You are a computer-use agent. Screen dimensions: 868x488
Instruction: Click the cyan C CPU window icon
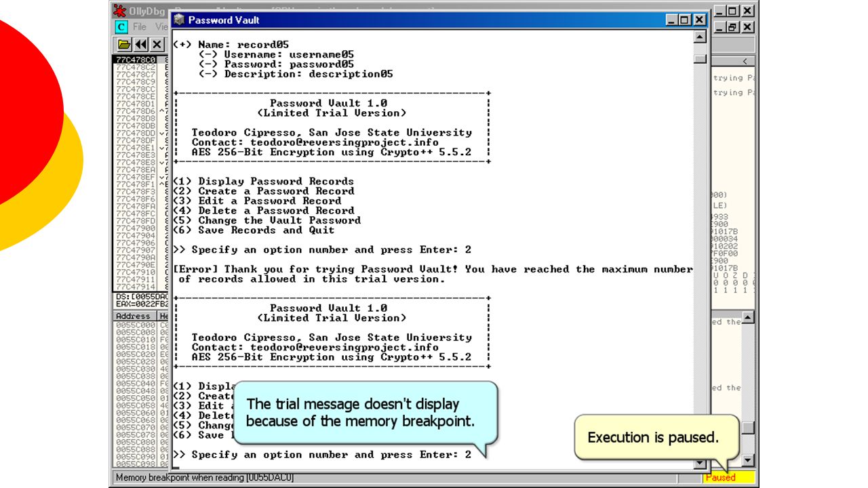(x=121, y=27)
